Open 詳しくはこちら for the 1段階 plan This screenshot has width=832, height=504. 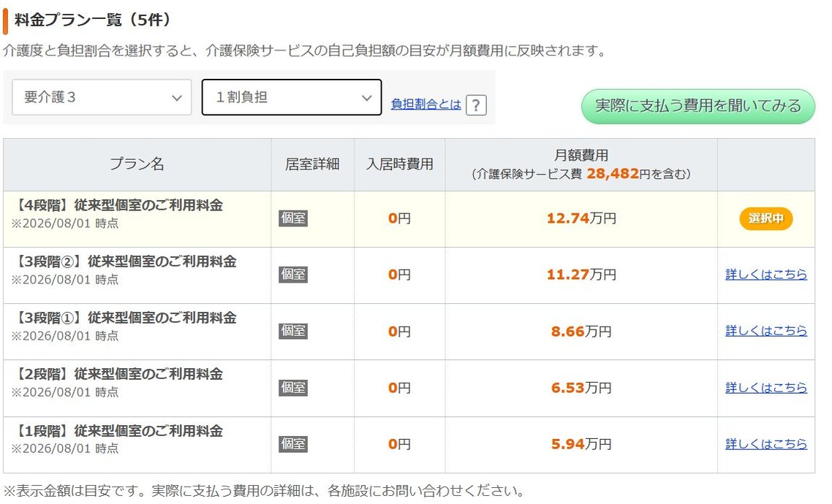coord(765,443)
